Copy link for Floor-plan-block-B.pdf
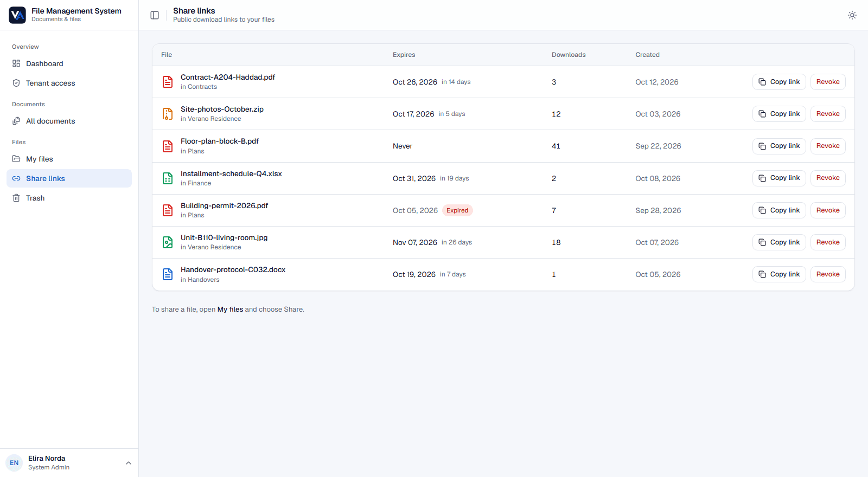This screenshot has width=868, height=477. 779,146
